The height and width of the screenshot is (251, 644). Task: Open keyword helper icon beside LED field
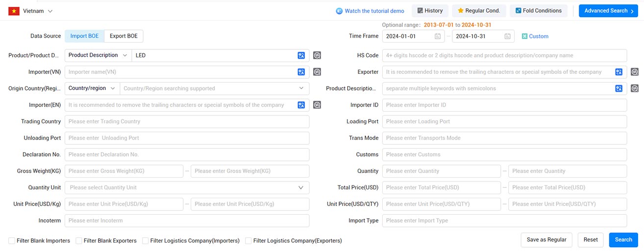(317, 55)
